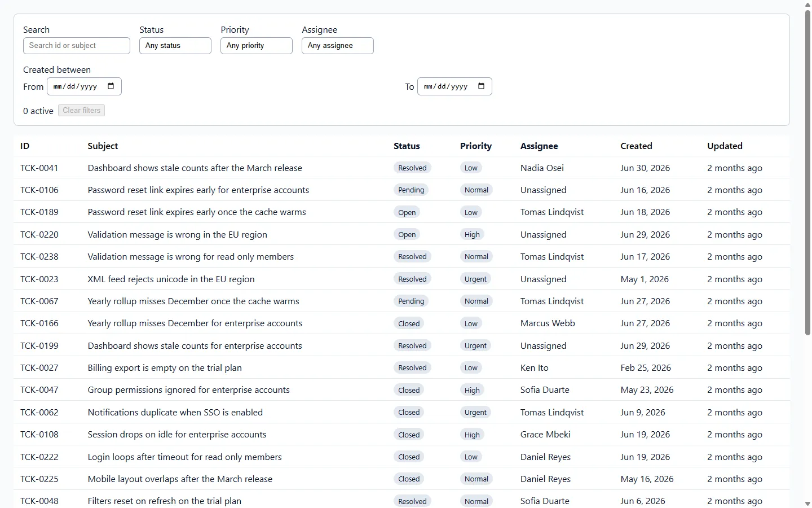The height and width of the screenshot is (508, 812).
Task: Click subject 'Group permissions ignored for enterprise accounts'
Action: 188,389
